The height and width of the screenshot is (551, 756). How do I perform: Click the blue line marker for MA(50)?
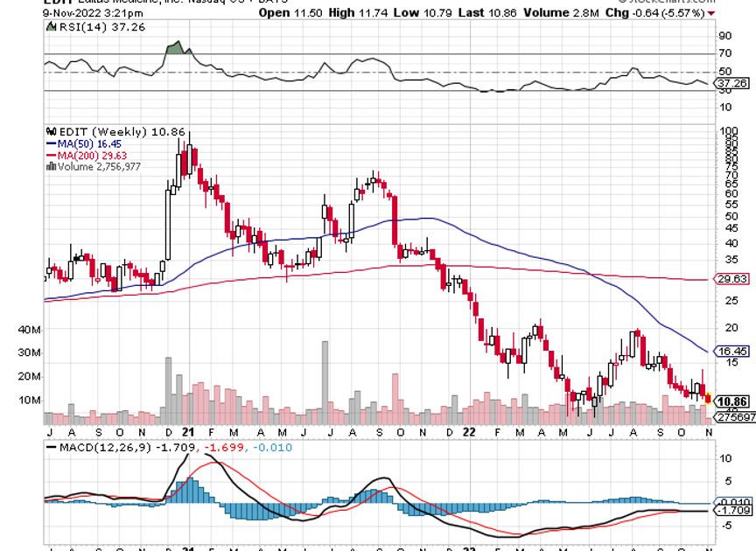pos(51,143)
